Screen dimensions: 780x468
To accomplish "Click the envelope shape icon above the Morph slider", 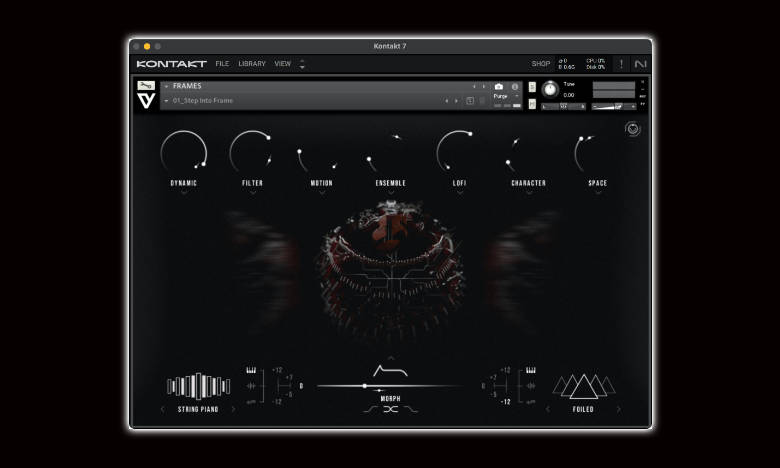I will [390, 371].
